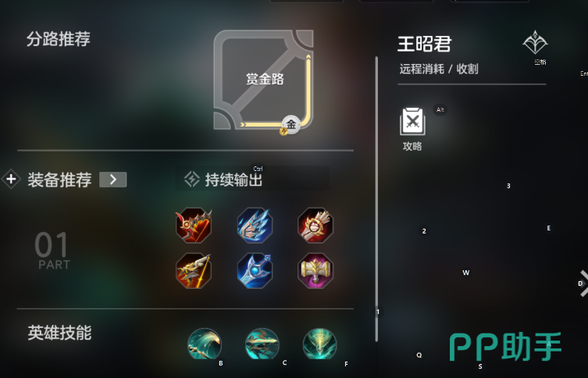This screenshot has height=378, width=588.
Task: Expand equipment recommendations with the arrow button
Action: (113, 180)
